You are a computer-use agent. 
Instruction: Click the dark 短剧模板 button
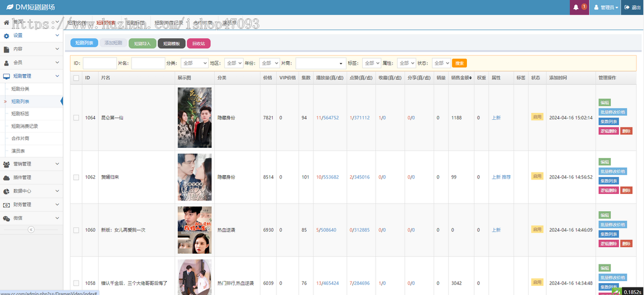click(172, 43)
